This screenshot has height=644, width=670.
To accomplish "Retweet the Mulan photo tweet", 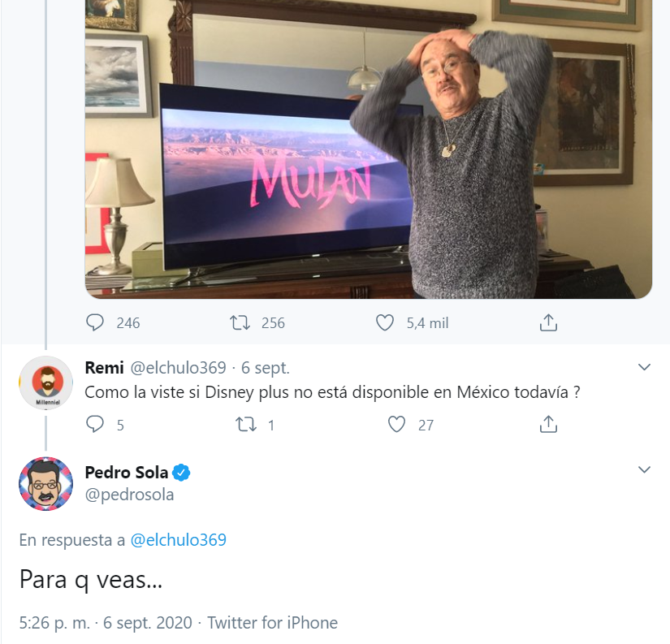I will click(240, 322).
